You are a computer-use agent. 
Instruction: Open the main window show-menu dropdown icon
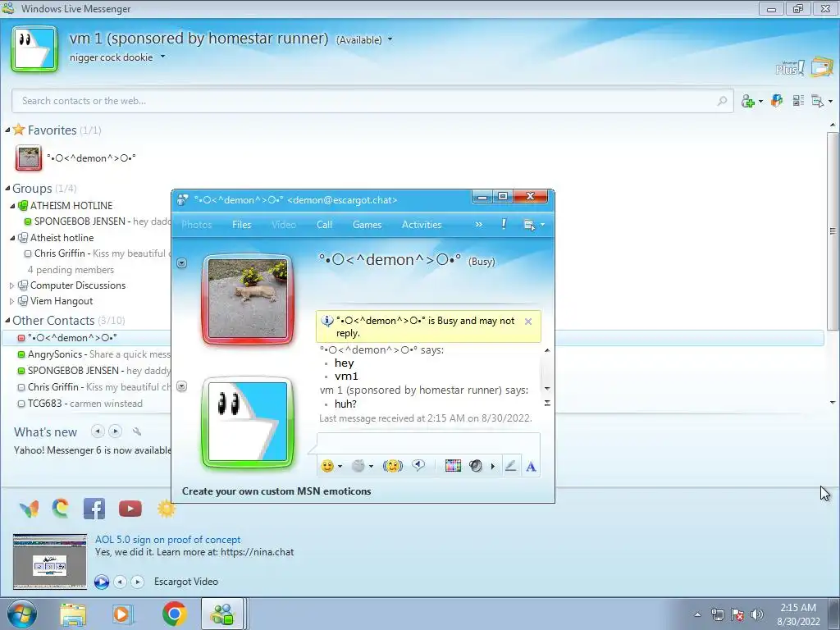coord(822,101)
